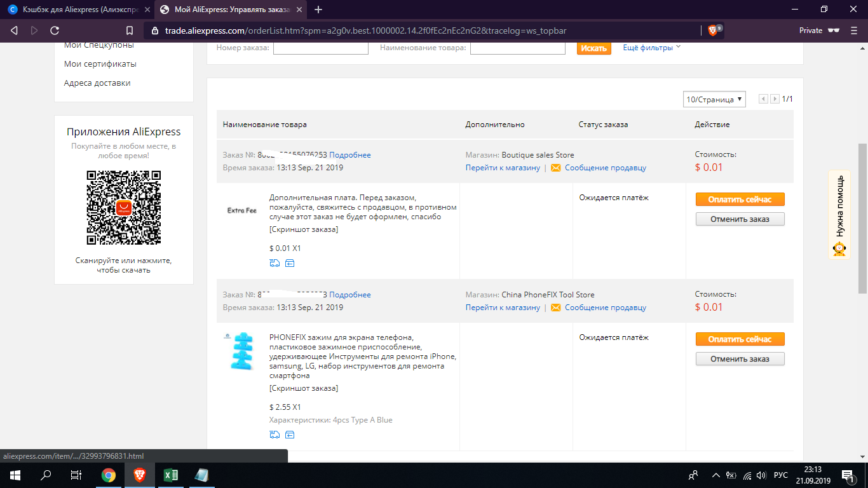Click the Номер заказа input field
Image resolution: width=868 pixels, height=488 pixels.
click(x=321, y=48)
